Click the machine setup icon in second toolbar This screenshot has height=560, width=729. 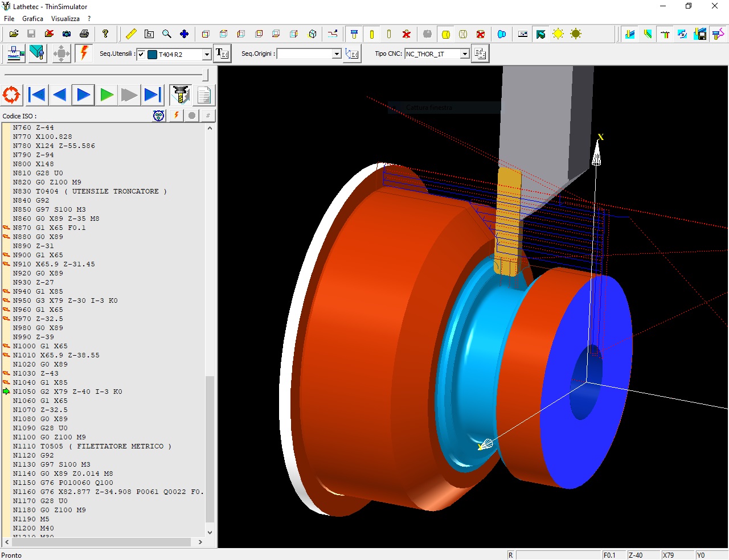tap(15, 53)
